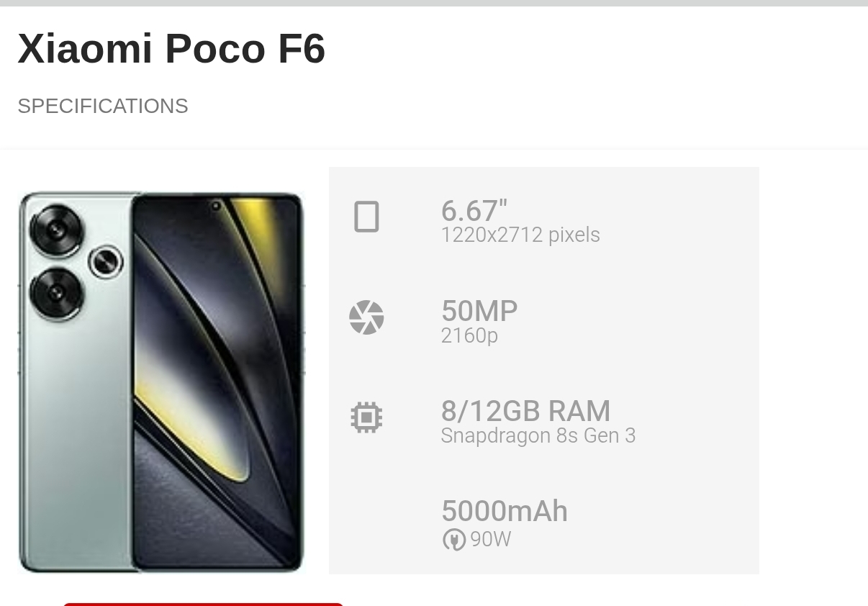Select the 8/12GB RAM spec

coord(525,411)
